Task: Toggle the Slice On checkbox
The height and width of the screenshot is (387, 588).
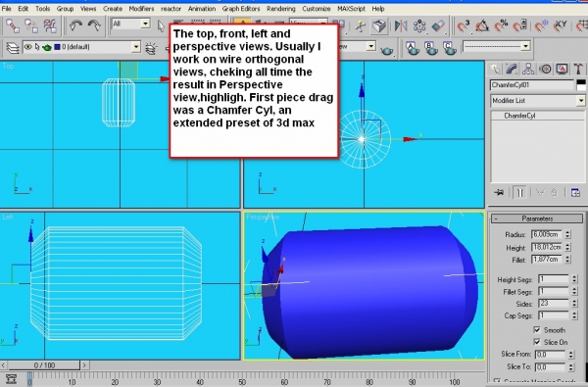Action: (x=537, y=342)
